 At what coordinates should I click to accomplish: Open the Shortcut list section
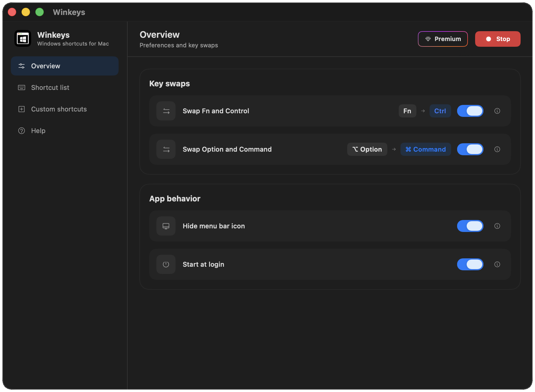[x=65, y=88]
